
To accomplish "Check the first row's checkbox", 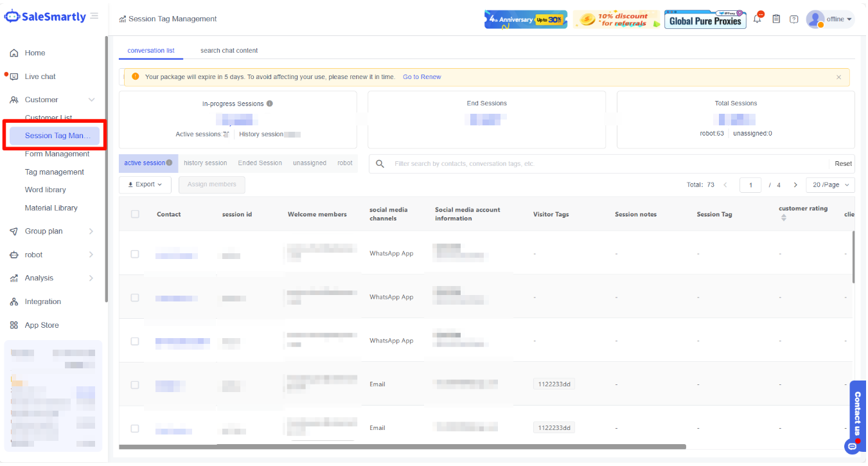I will 135,254.
